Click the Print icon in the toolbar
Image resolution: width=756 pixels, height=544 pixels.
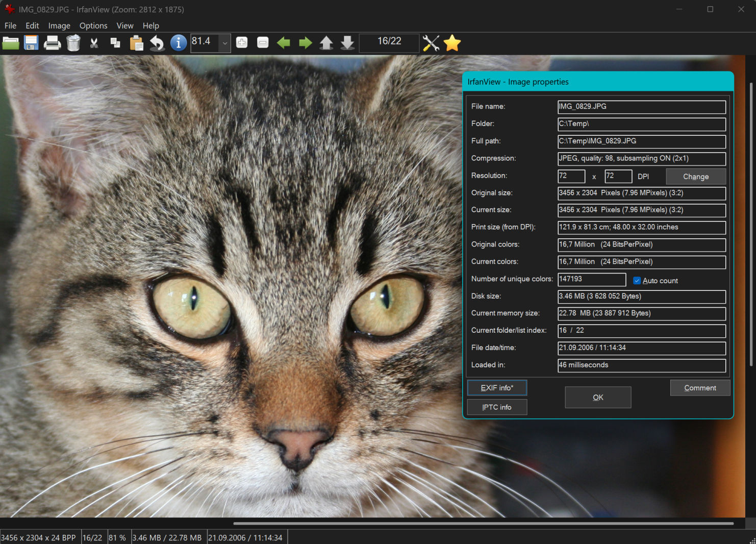52,43
